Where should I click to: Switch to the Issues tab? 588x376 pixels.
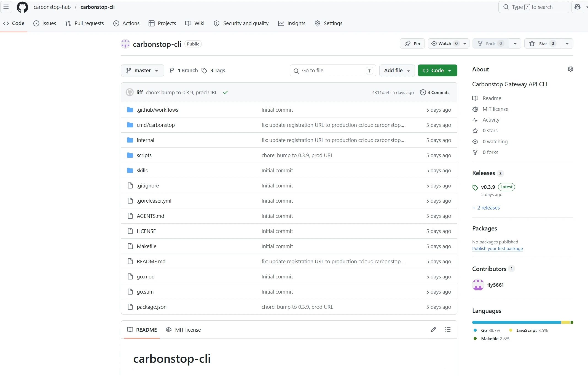click(x=45, y=23)
